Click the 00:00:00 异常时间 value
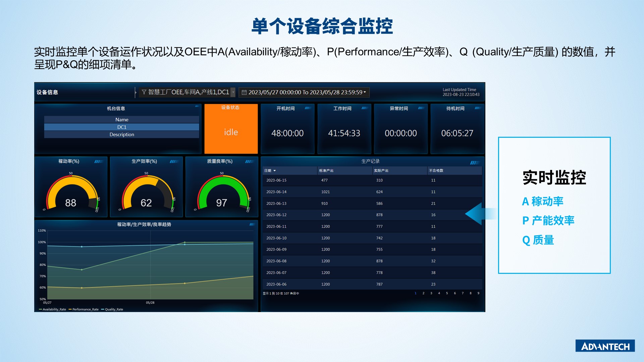 tap(401, 133)
